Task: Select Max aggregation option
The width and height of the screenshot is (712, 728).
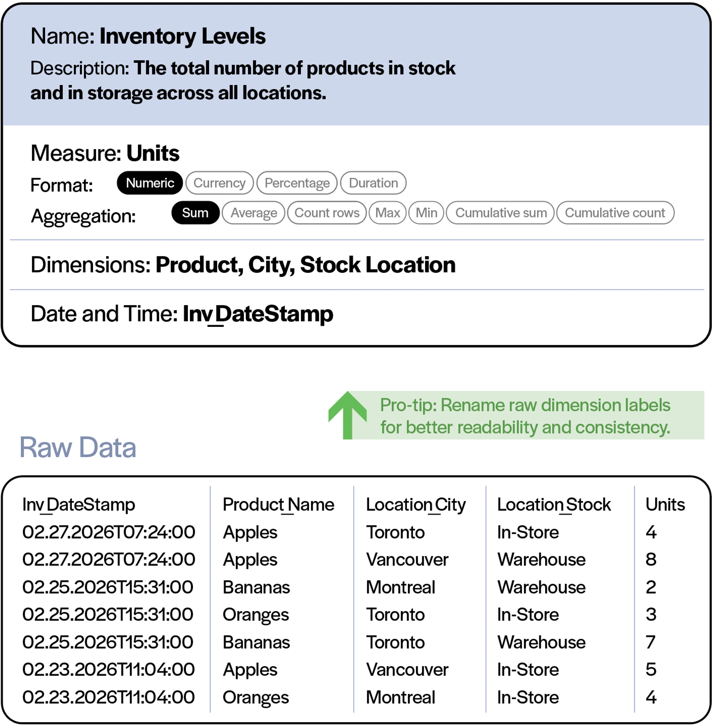Action: (388, 213)
